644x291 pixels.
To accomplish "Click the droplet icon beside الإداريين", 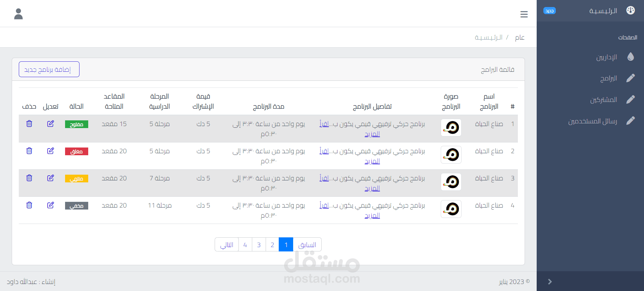I will (x=631, y=57).
